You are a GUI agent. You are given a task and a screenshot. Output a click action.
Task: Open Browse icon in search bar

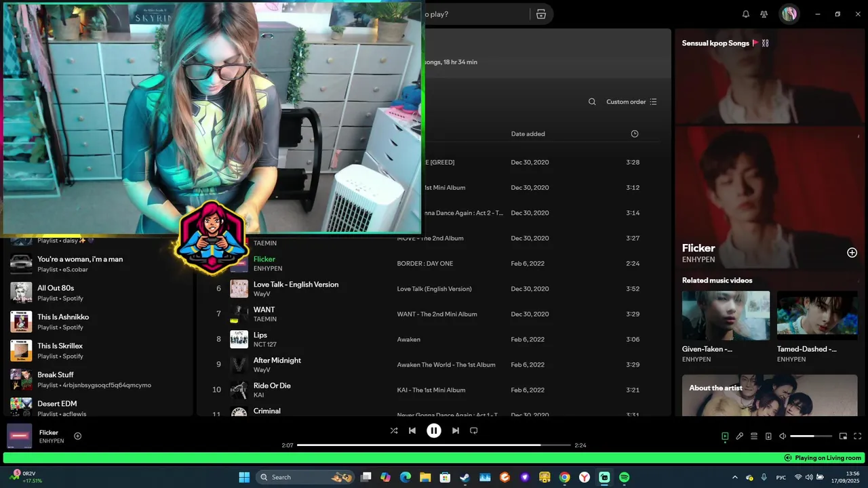tap(541, 14)
